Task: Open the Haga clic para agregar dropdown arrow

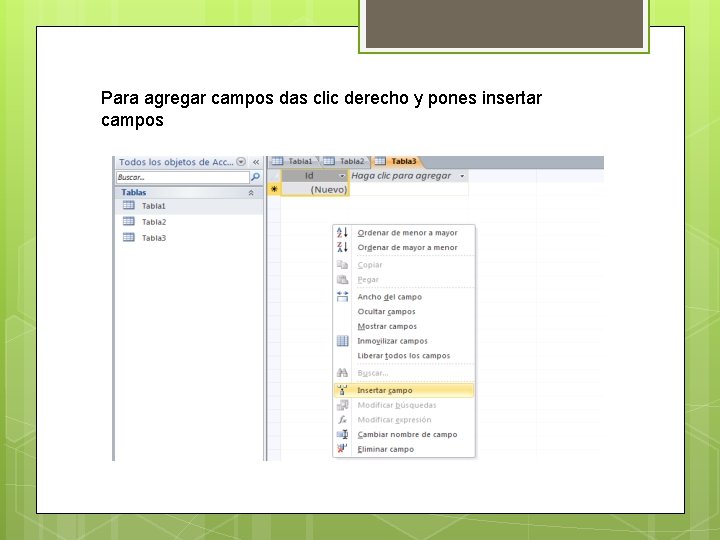Action: (x=462, y=176)
